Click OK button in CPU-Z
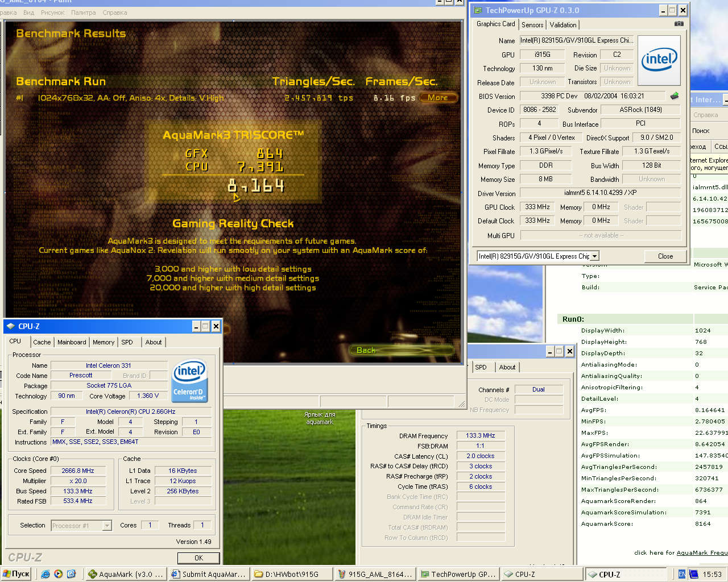The height and width of the screenshot is (582, 728). click(198, 558)
